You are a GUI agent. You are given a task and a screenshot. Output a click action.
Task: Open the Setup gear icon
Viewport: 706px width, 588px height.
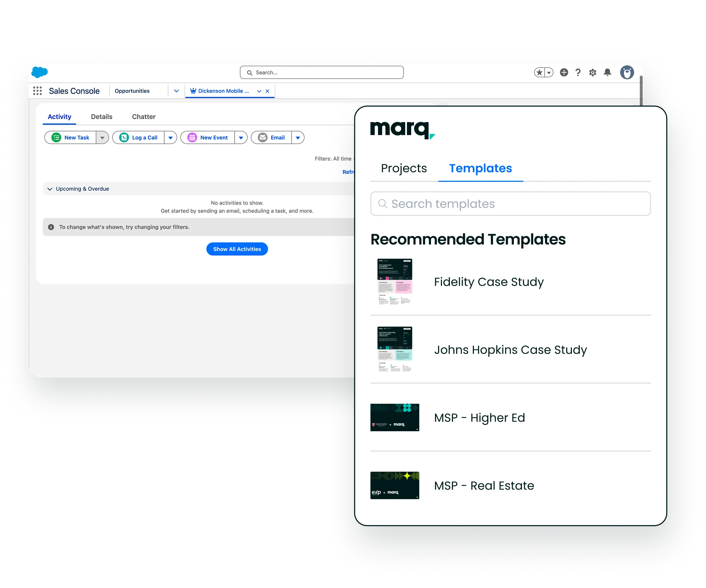coord(593,73)
